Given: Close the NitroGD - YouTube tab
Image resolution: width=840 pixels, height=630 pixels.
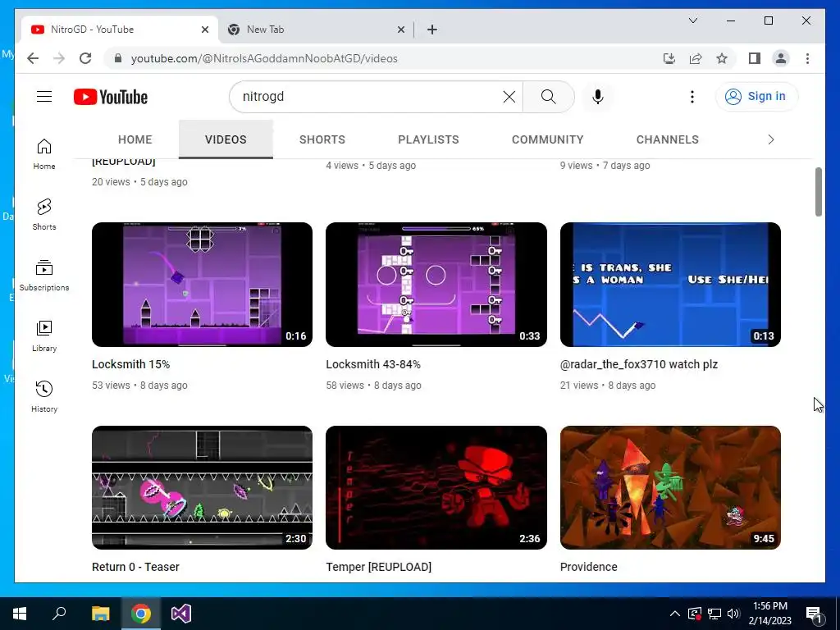Looking at the screenshot, I should (x=204, y=30).
